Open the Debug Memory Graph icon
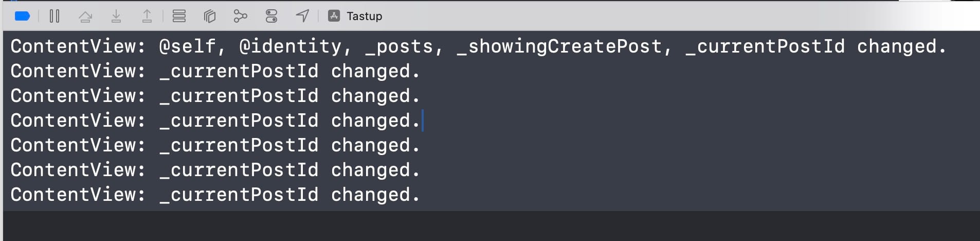This screenshot has width=980, height=241. pyautogui.click(x=240, y=16)
